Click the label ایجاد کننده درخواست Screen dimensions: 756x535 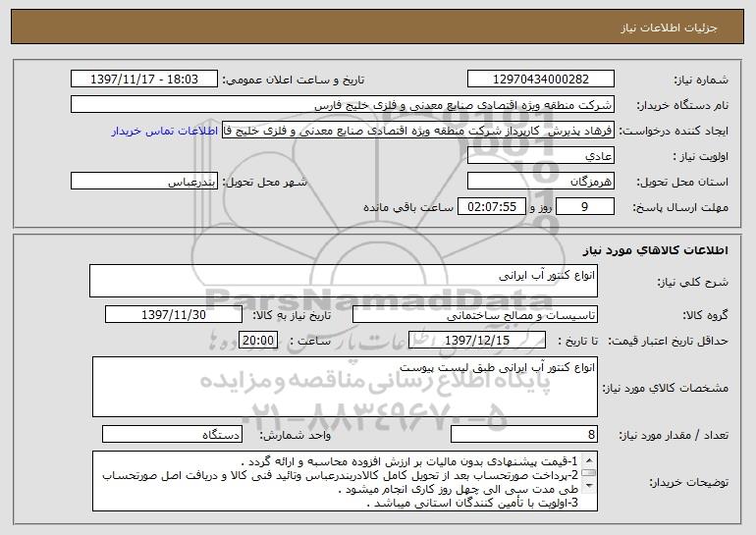674,132
